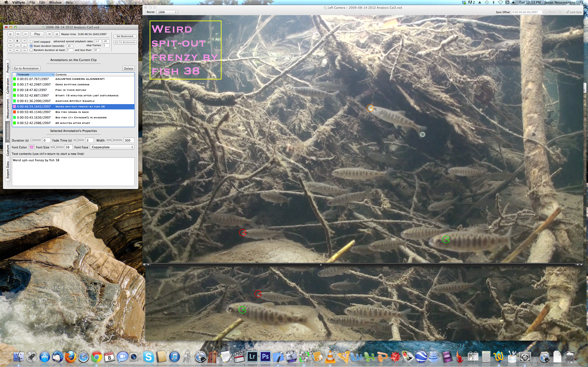
Task: Click the orange point marker on fish head
Action: (370, 108)
